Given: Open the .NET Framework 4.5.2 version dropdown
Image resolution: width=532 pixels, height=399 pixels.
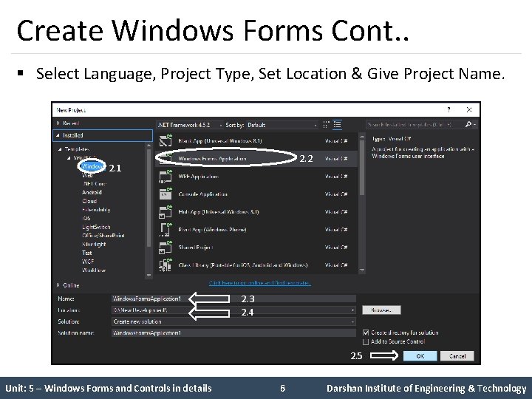Looking at the screenshot, I should point(190,125).
